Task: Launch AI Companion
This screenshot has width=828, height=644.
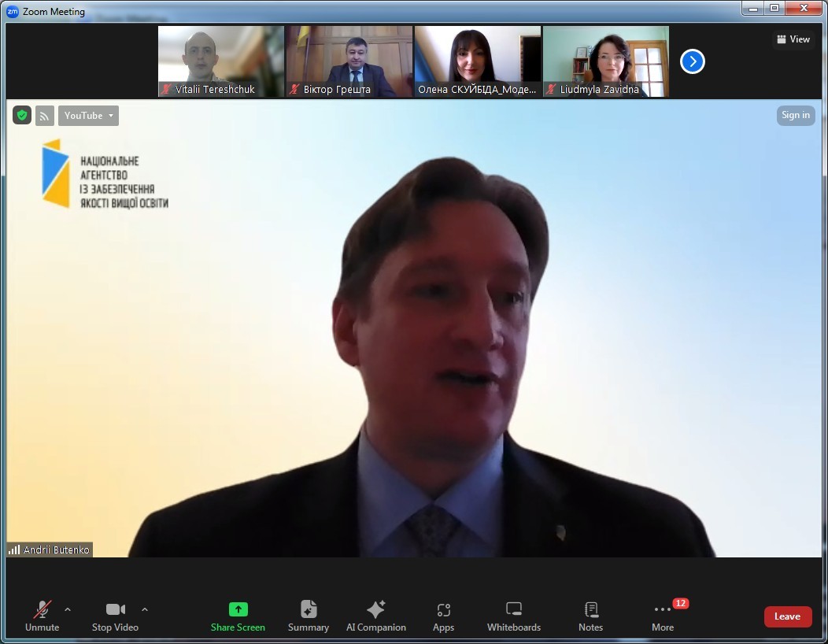Action: (376, 616)
